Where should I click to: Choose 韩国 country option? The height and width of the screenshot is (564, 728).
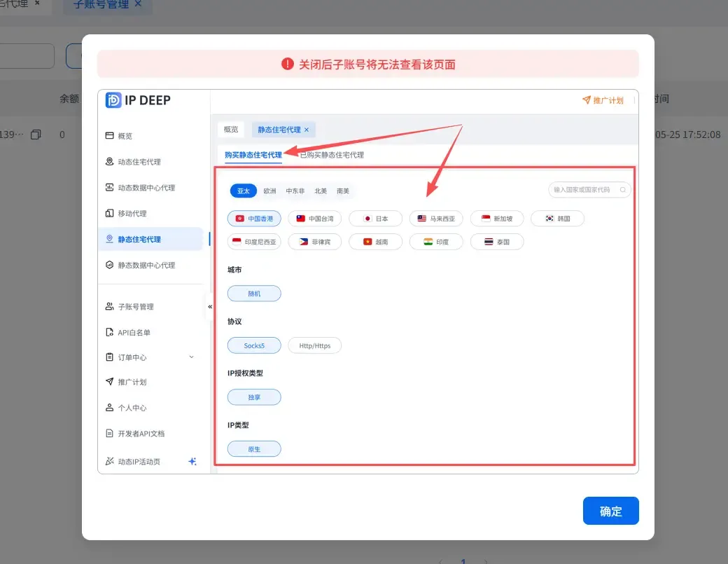(x=558, y=219)
